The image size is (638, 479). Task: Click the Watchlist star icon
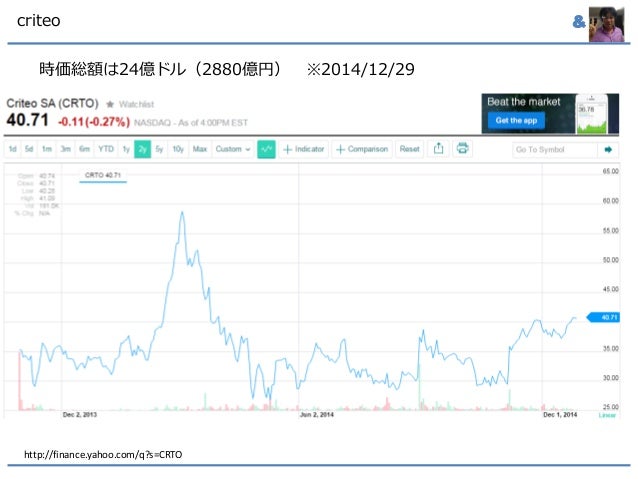coord(110,104)
